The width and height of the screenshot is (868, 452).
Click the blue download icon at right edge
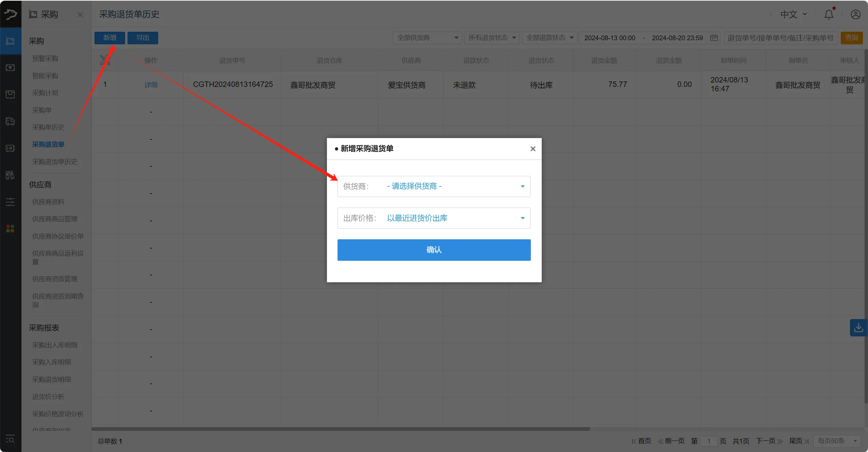point(858,328)
